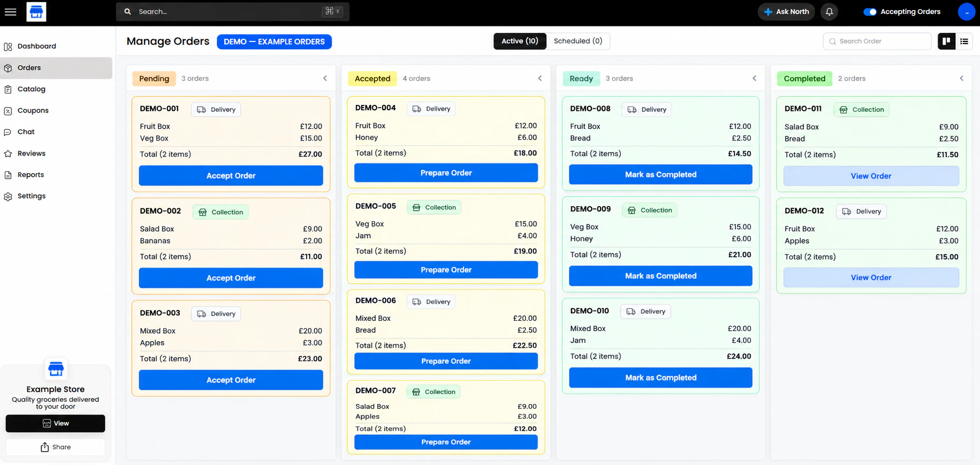Click the store logo icon in header

click(36, 12)
